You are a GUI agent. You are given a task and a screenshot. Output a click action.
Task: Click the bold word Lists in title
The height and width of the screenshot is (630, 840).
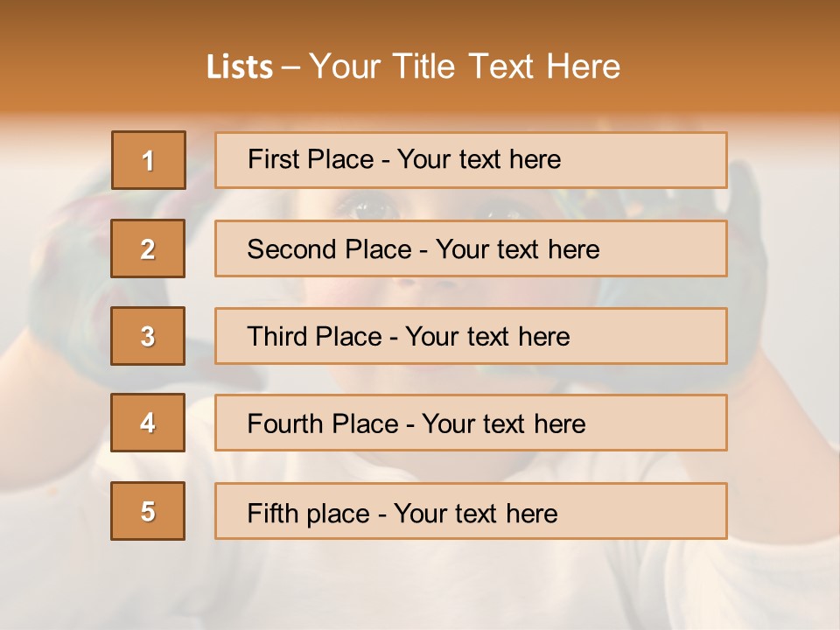pos(240,67)
